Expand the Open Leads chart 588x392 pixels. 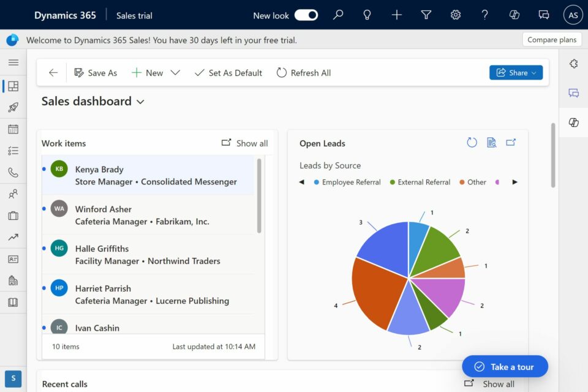(511, 143)
